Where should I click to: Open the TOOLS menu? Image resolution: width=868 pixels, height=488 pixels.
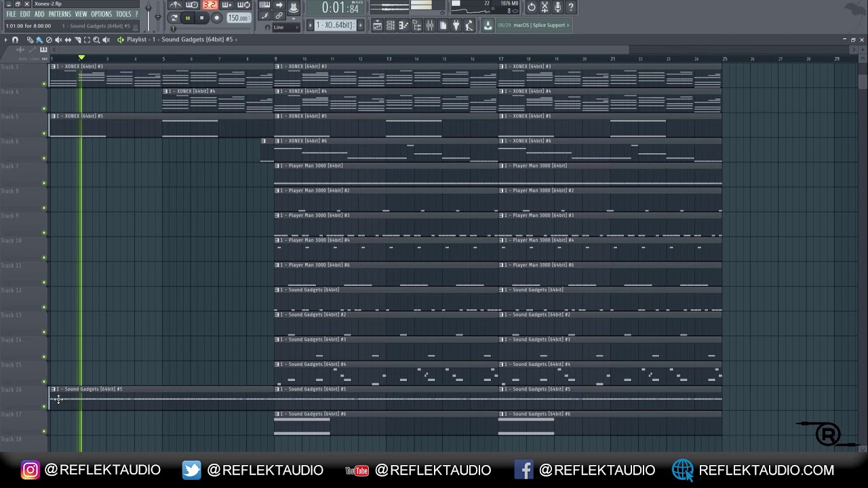click(123, 14)
